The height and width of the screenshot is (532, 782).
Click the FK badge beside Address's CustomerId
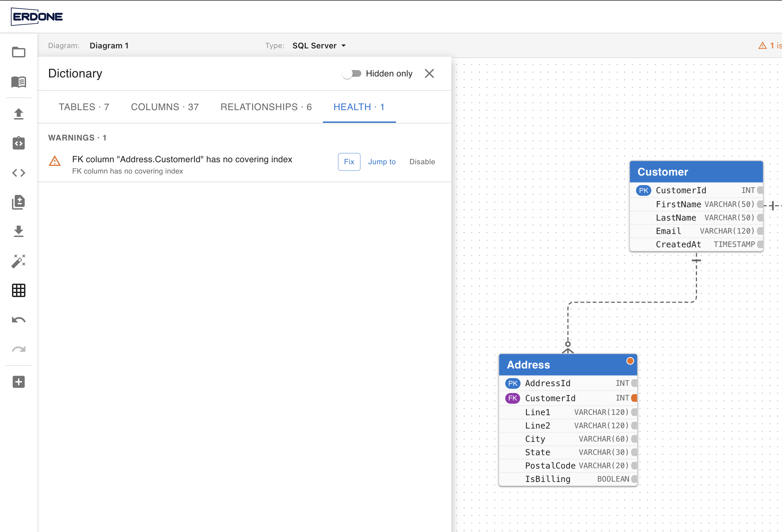513,398
